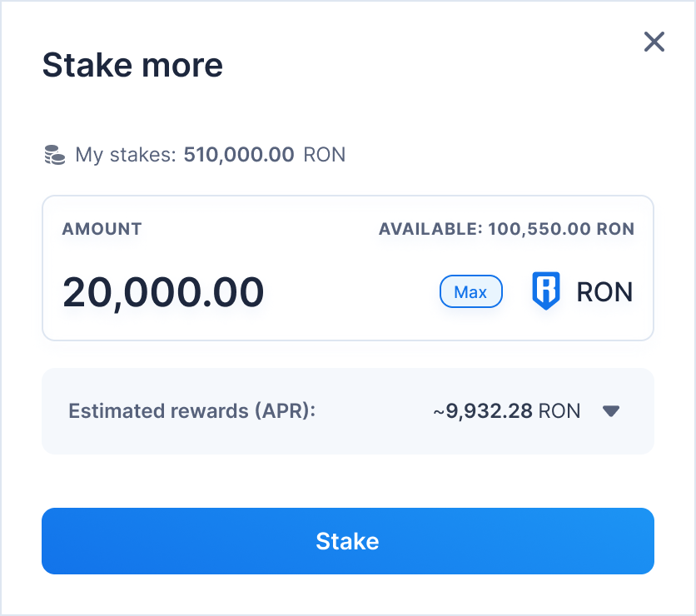
Task: Click the "AVAILABLE:" label text
Action: pos(430,229)
